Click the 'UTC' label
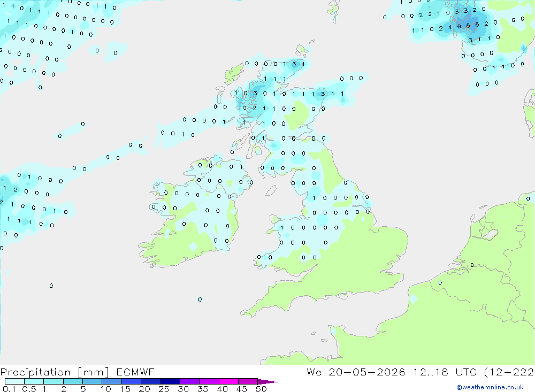 tap(466, 372)
